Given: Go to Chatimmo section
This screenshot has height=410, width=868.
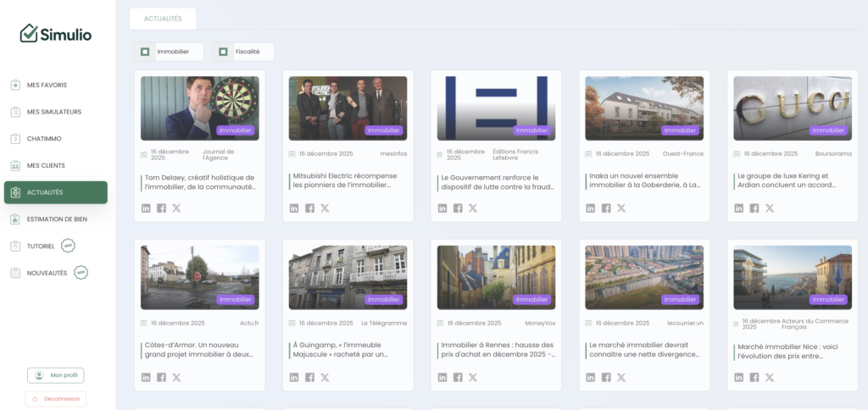Looking at the screenshot, I should pos(44,138).
